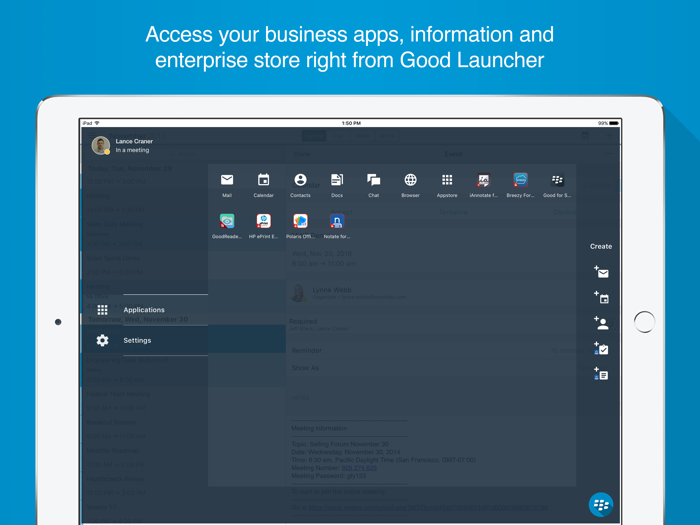Open the Mail app icon
This screenshot has width=700, height=525.
[x=227, y=180]
